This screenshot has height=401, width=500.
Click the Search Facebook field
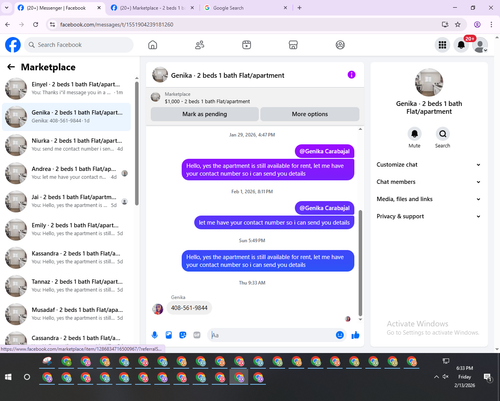pos(79,45)
